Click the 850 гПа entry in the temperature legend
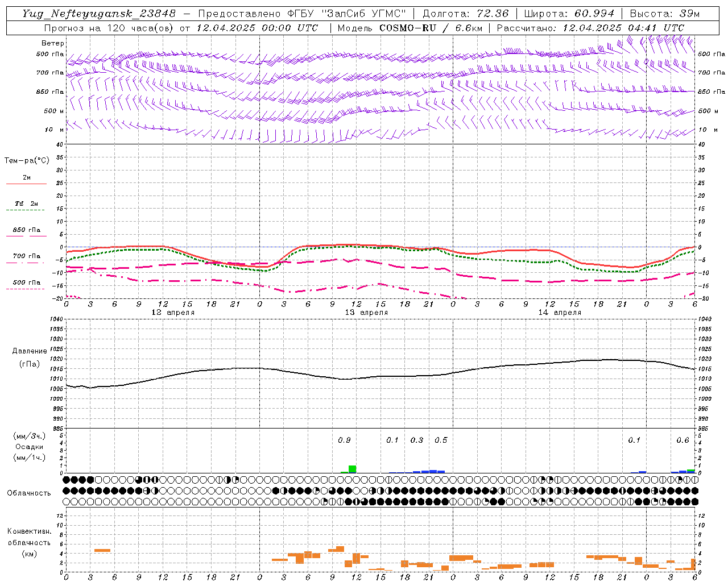The image size is (728, 582). click(27, 230)
